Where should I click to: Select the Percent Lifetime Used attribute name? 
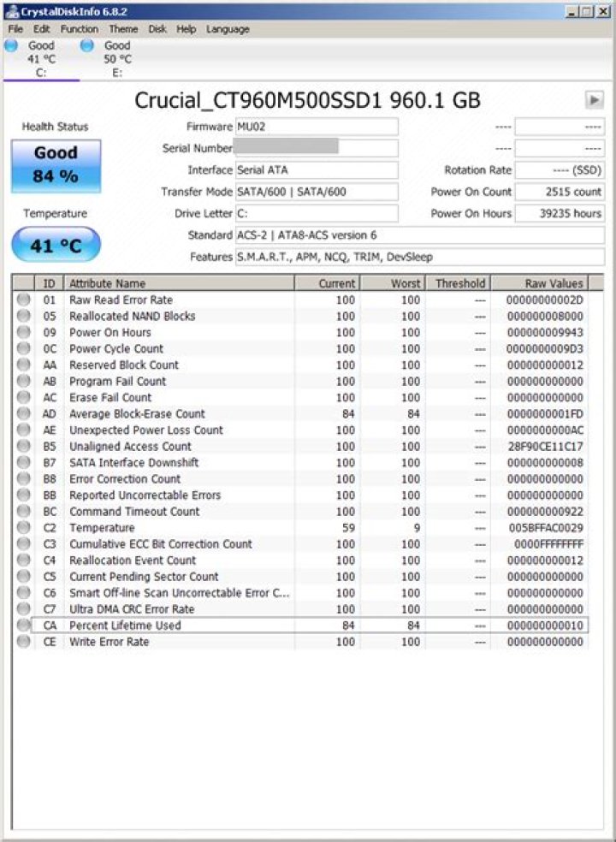[125, 626]
